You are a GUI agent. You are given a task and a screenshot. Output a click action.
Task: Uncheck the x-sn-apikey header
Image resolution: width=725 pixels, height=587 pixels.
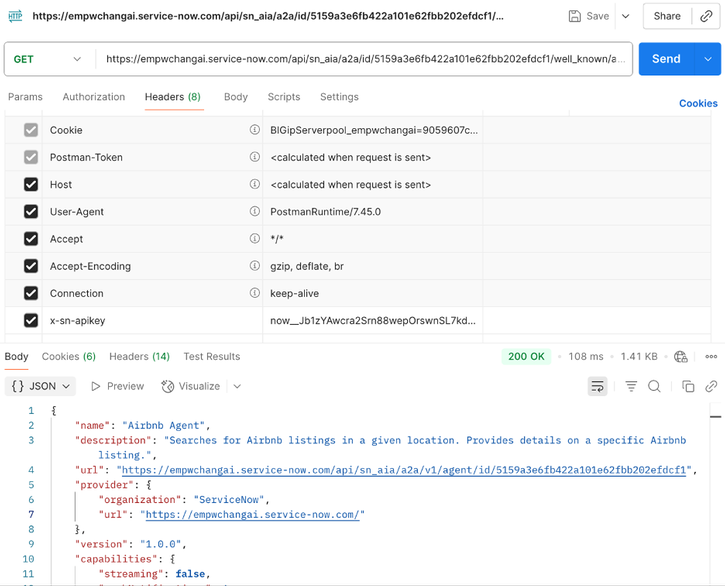tap(31, 320)
